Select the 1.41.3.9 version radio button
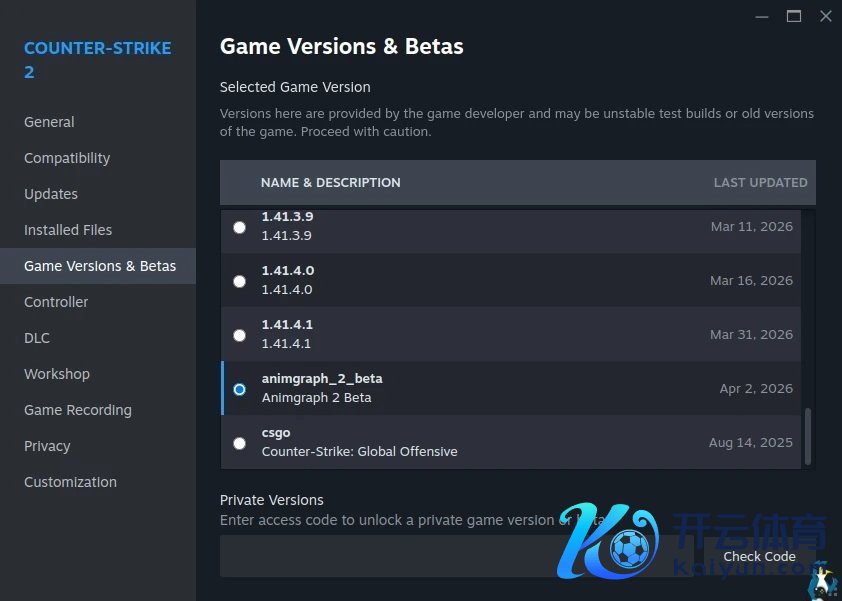The height and width of the screenshot is (601, 842). (x=239, y=227)
